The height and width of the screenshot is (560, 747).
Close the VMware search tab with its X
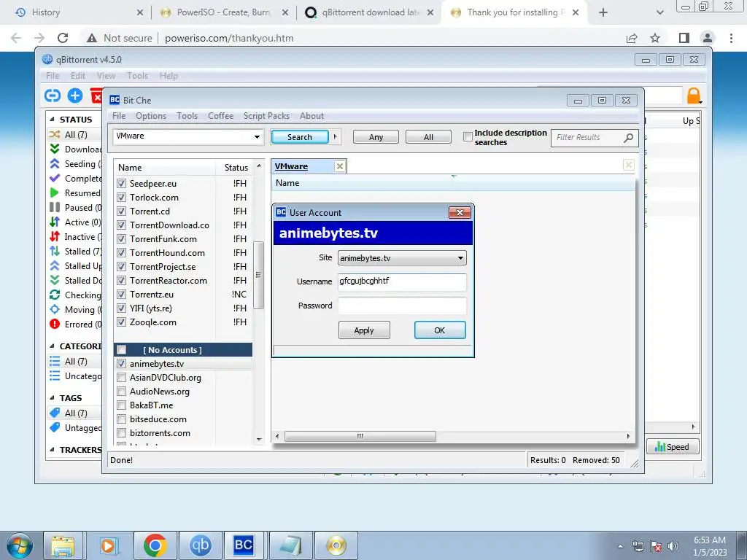coord(340,166)
